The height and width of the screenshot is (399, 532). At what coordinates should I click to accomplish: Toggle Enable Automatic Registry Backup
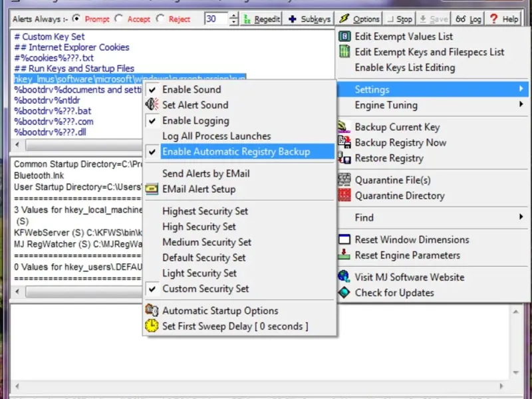coord(239,152)
